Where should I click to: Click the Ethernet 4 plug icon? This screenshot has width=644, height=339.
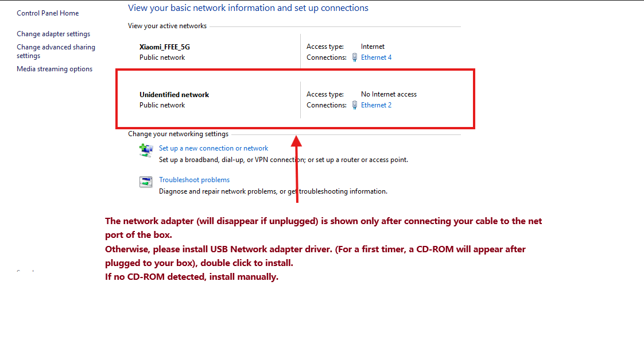pyautogui.click(x=355, y=57)
